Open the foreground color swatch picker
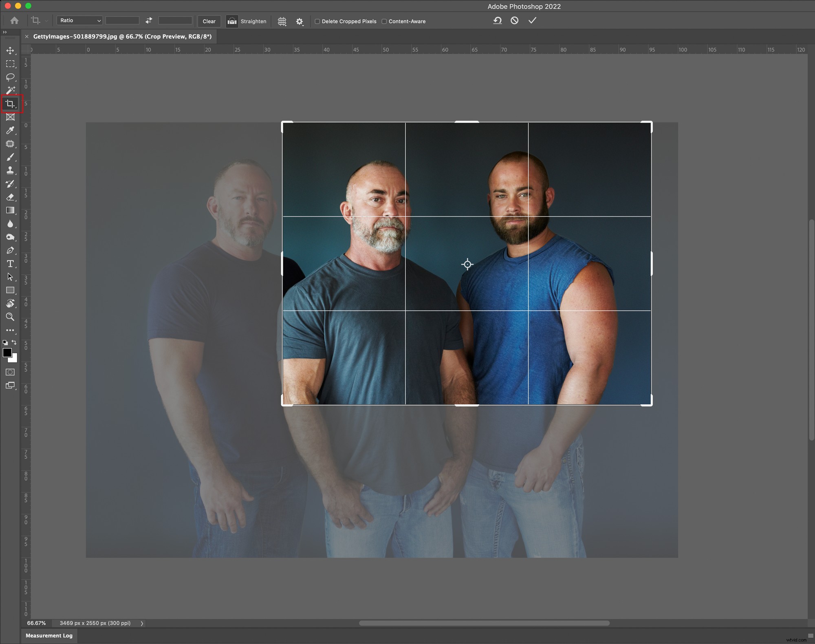815x644 pixels. click(x=7, y=353)
